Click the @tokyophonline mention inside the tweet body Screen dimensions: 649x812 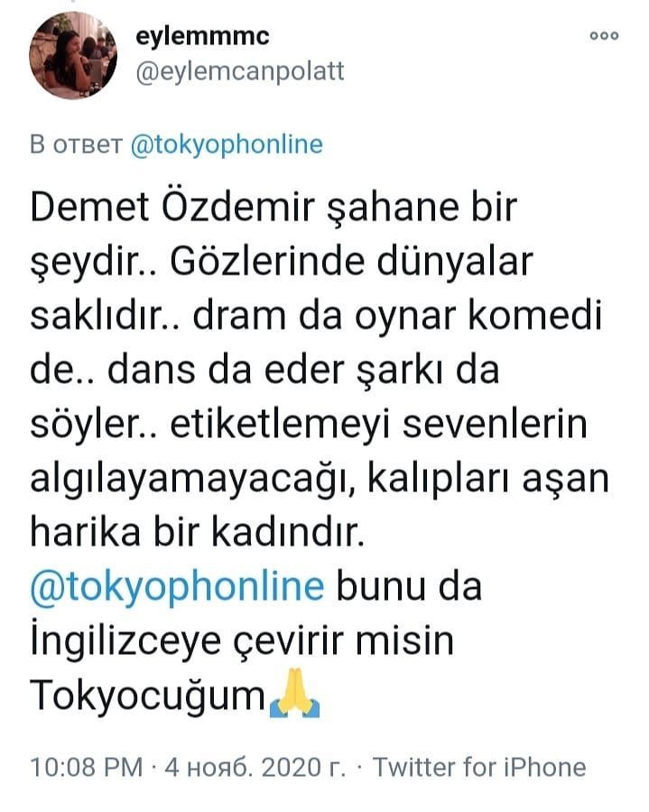[177, 587]
